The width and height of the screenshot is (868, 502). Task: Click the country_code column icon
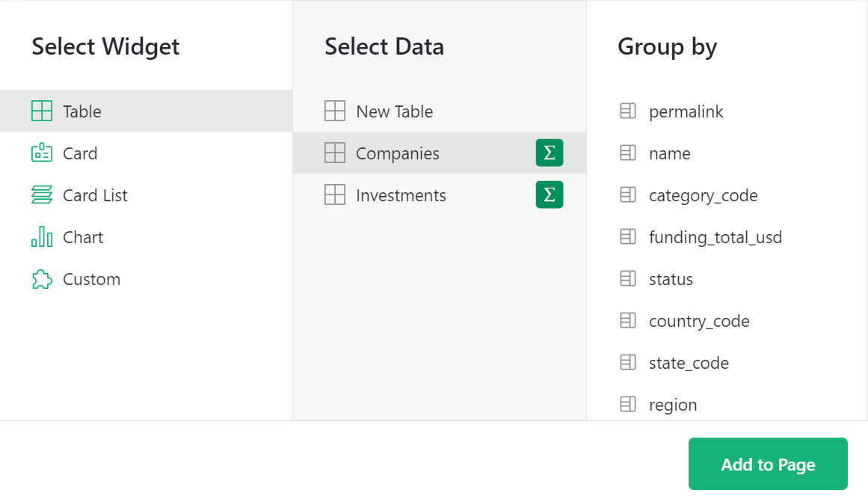(x=628, y=321)
